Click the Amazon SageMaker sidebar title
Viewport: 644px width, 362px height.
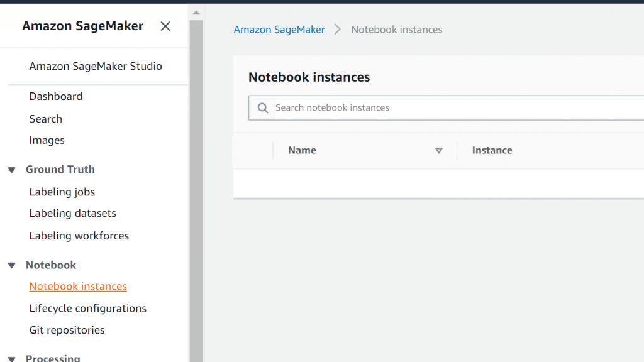pos(82,26)
